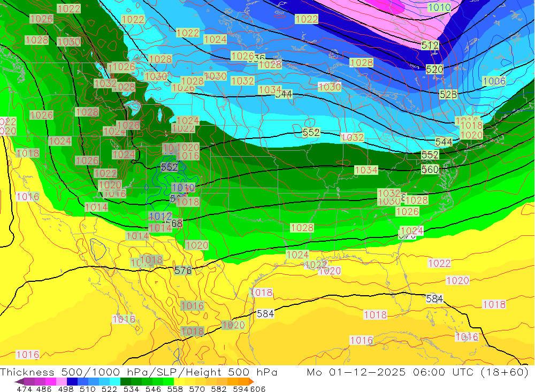Click the '570' legend value
Screen dimensions: 535x392
pos(197,389)
